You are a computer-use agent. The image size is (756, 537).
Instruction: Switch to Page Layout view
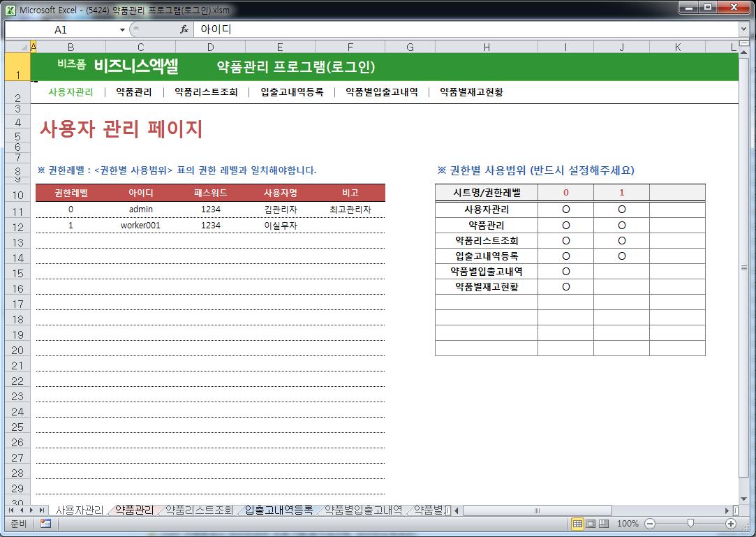point(591,524)
